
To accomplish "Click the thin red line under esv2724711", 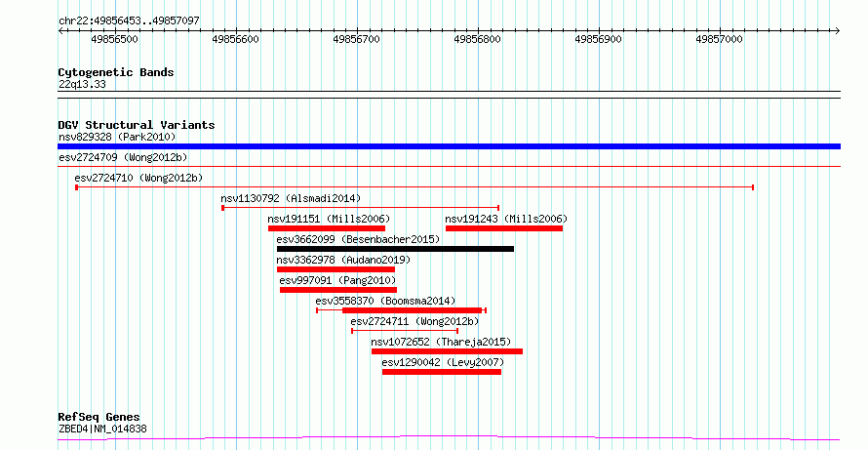I will (x=405, y=331).
